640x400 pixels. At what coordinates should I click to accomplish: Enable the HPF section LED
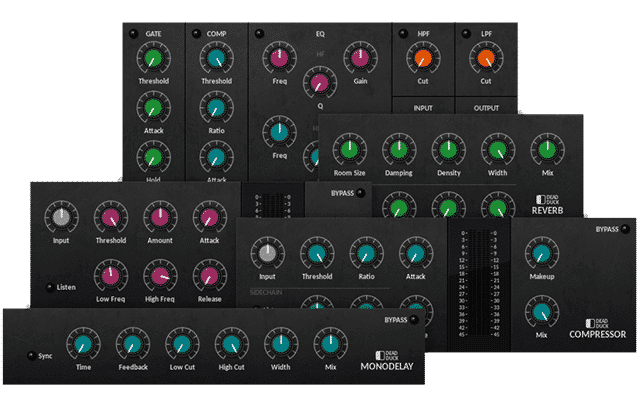point(403,33)
